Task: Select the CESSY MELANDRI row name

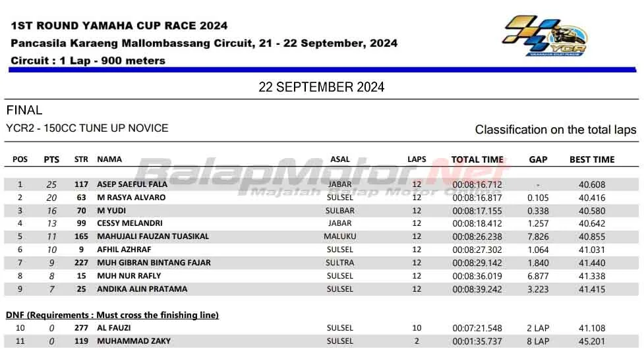Action: click(x=129, y=223)
